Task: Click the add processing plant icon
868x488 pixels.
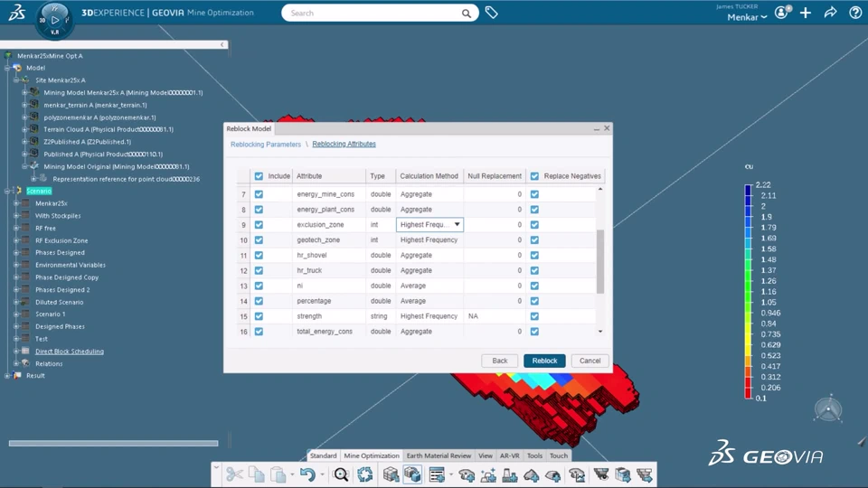Action: (509, 474)
